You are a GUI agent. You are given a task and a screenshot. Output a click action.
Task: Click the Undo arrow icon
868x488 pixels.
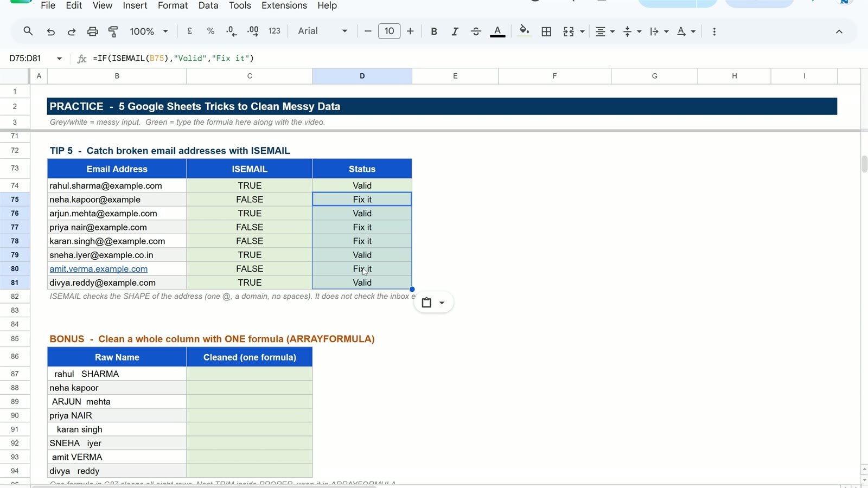pyautogui.click(x=51, y=31)
